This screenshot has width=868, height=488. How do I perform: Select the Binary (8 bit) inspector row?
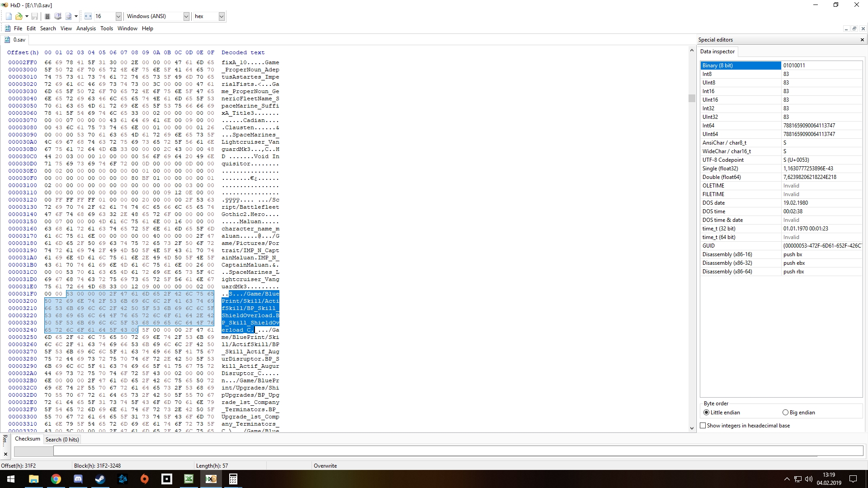[x=740, y=66]
